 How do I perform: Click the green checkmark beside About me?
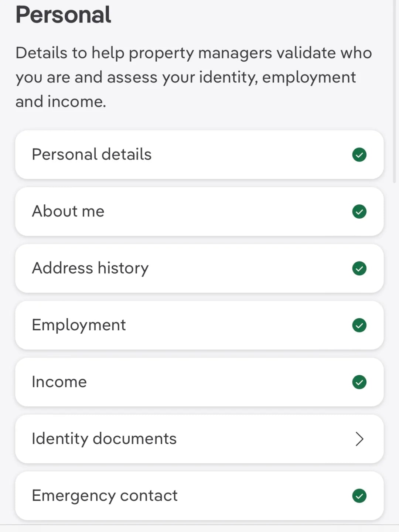pos(359,212)
